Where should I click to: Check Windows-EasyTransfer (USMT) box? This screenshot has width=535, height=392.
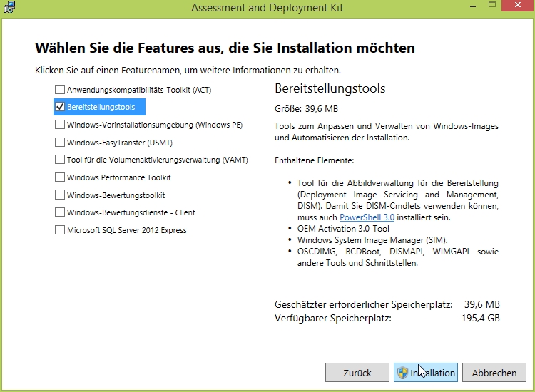60,142
